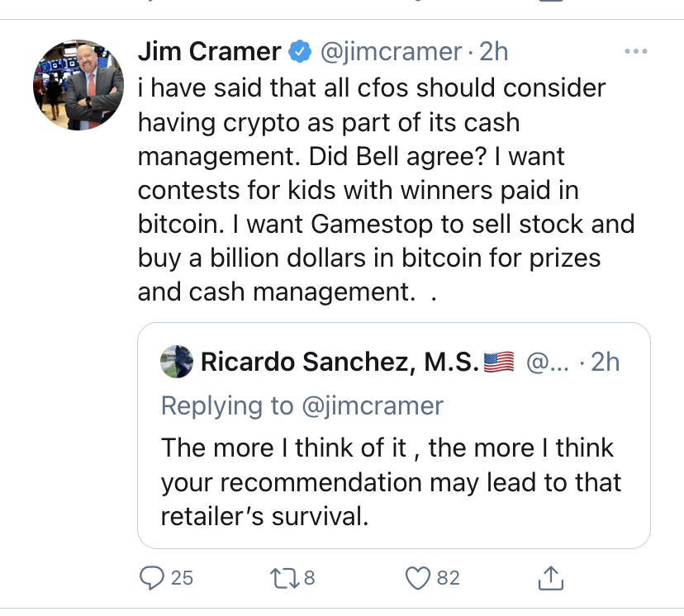Open the three-dot more options menu
Screen dimensions: 684x616
click(x=635, y=52)
